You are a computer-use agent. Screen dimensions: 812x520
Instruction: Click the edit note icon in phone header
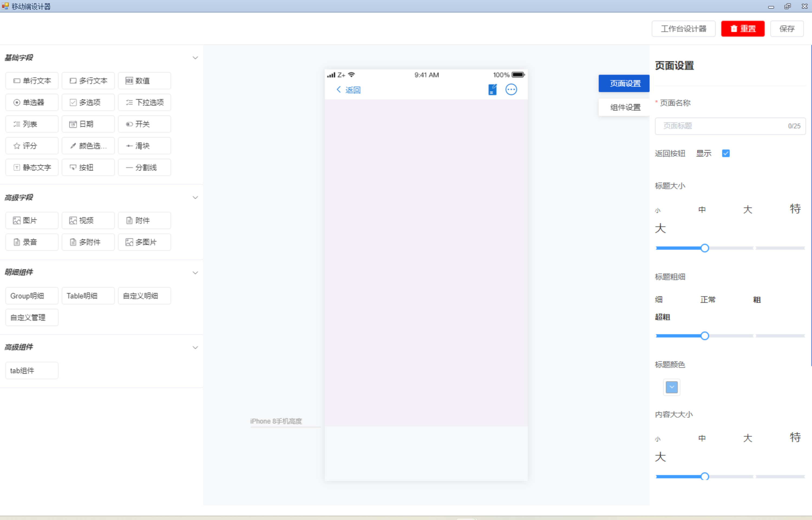pyautogui.click(x=492, y=89)
